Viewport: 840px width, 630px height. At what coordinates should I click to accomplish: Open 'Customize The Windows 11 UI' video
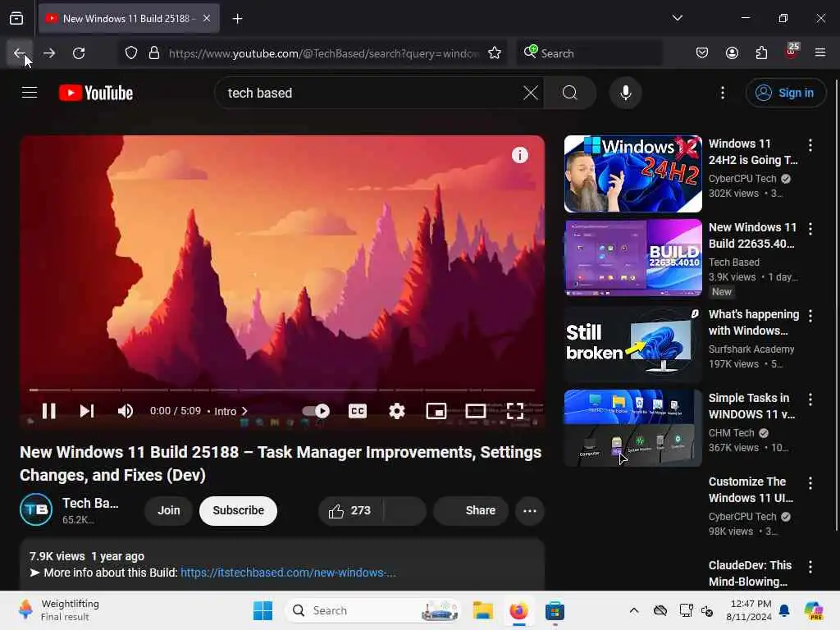pyautogui.click(x=751, y=490)
